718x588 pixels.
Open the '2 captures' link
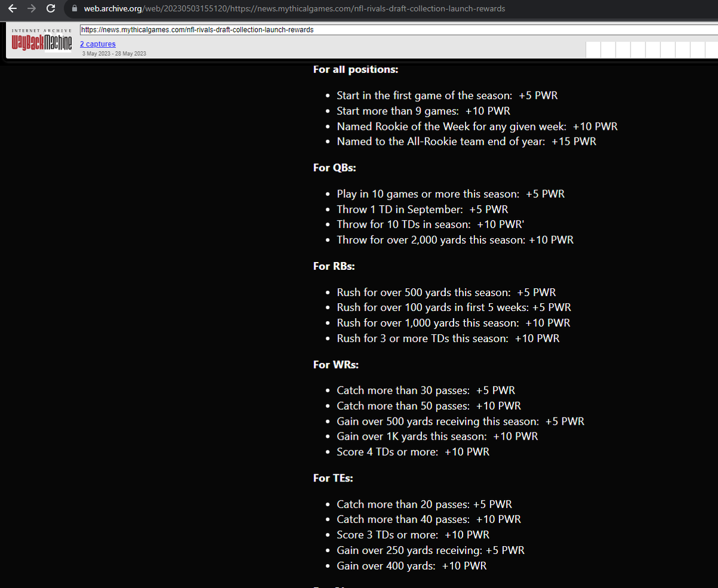tap(98, 44)
